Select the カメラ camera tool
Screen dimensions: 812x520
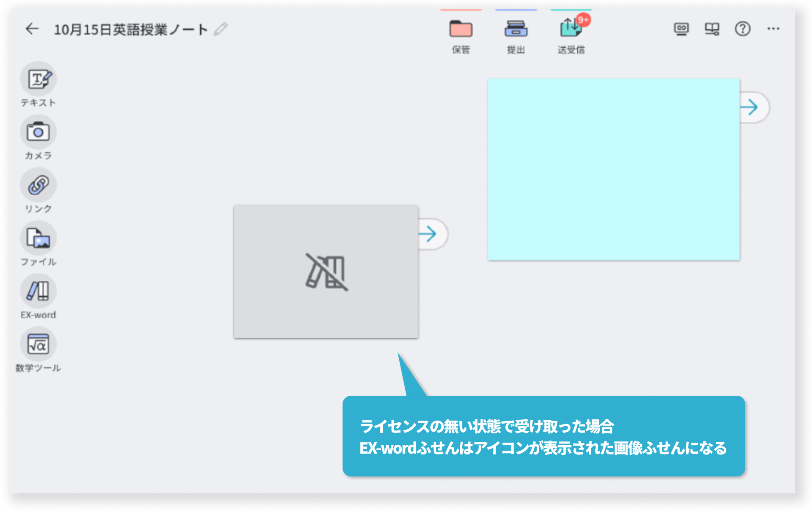38,137
